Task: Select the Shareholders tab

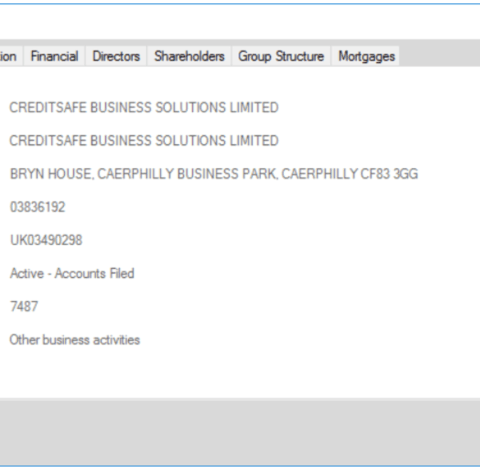Action: 189,56
